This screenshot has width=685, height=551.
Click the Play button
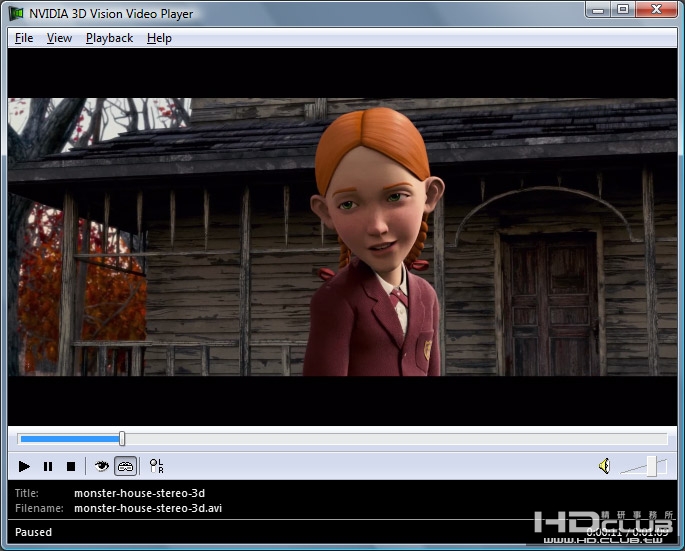click(24, 466)
